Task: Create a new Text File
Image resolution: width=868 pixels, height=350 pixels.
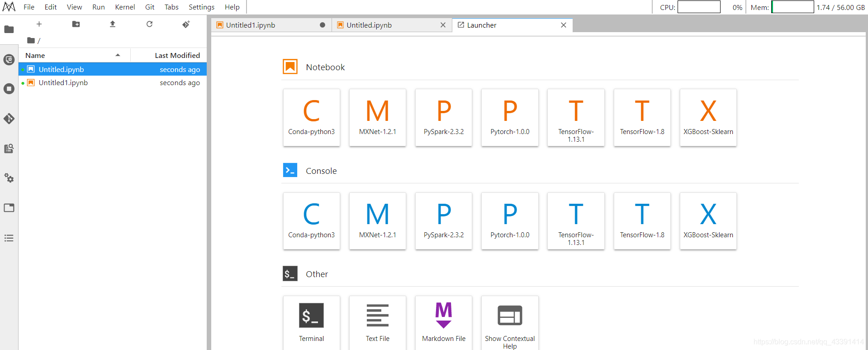Action: point(378,323)
